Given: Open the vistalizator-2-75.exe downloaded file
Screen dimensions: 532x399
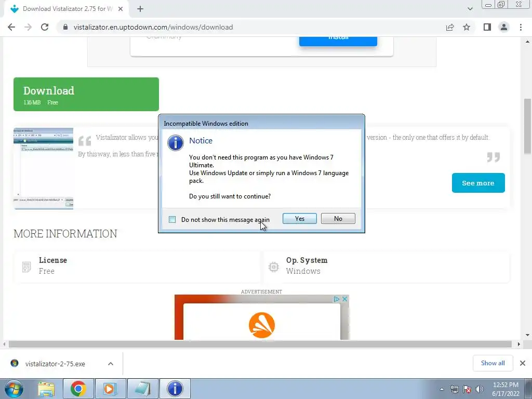Looking at the screenshot, I should 55,364.
